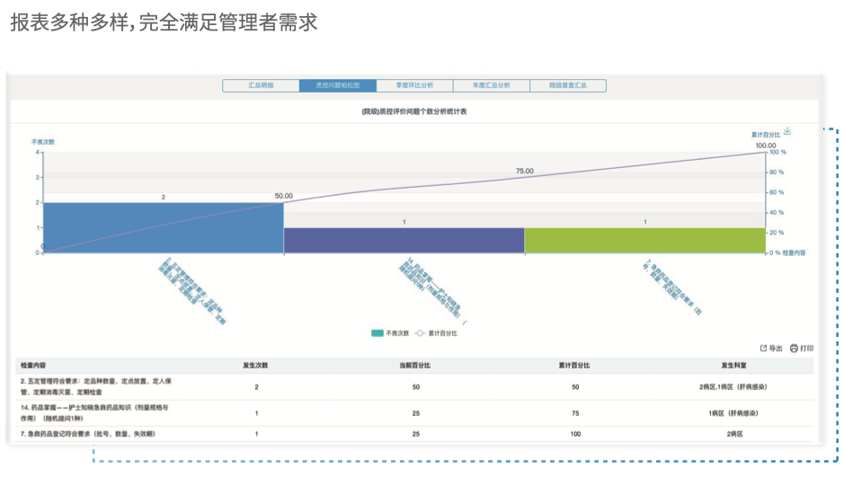Click the purple middle bar in chart
The width and height of the screenshot is (844, 504).
click(404, 240)
